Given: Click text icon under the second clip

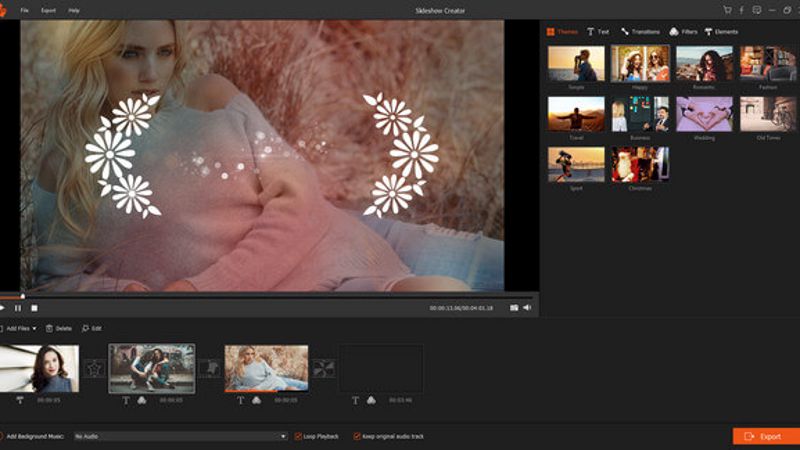Looking at the screenshot, I should [126, 401].
